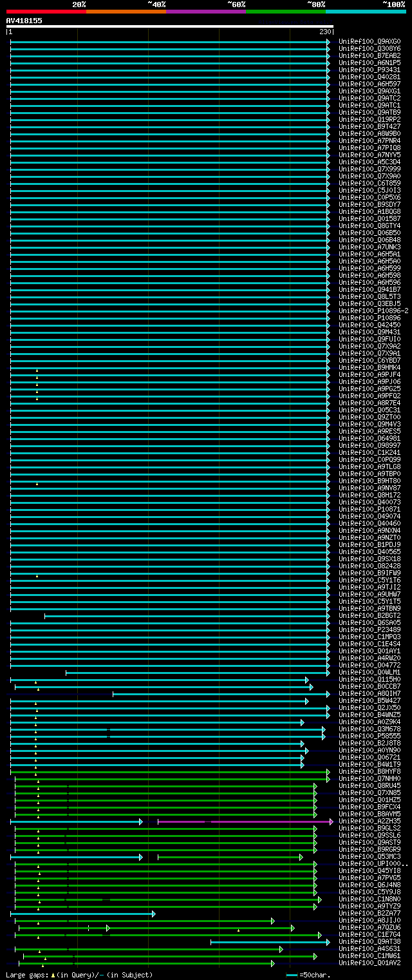This screenshot has height=980, width=412.
Task: Select the UniRef100_B9SDY7 label
Action: 370,205
